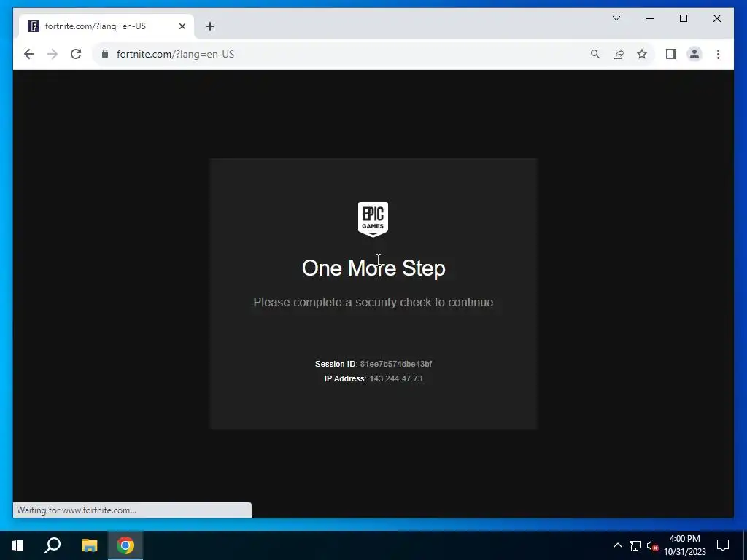747x560 pixels.
Task: View site information via the padlock icon
Action: (x=105, y=54)
